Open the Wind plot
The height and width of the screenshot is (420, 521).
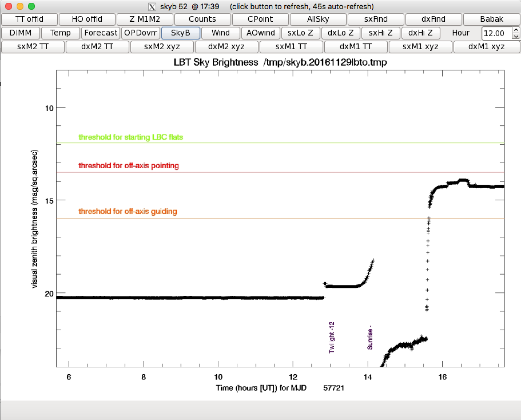coord(221,33)
